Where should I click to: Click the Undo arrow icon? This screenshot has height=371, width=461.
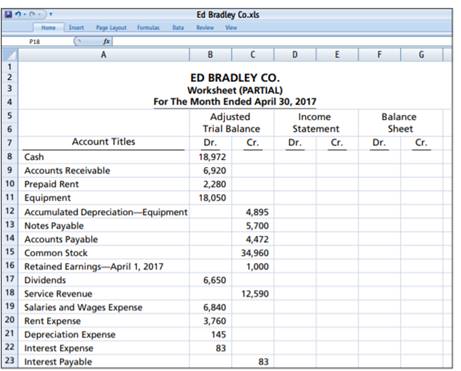[19, 14]
